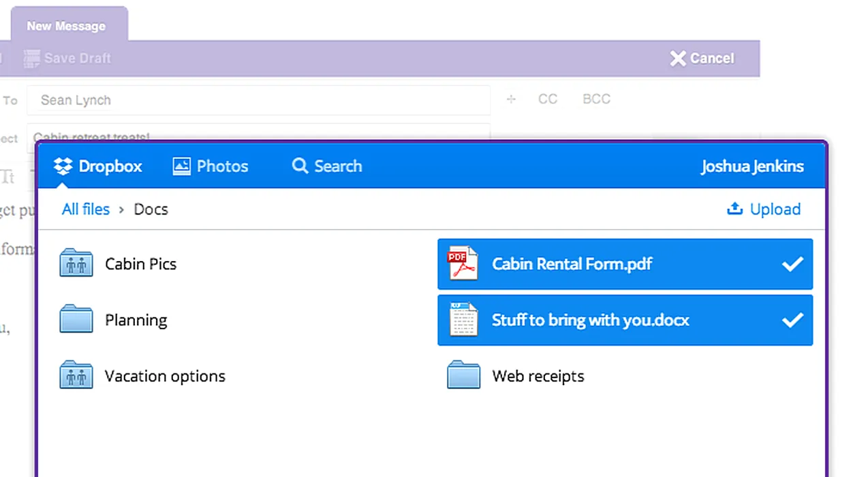Click the Joshua Jenkins account name
Viewport: 868px width, 477px height.
[752, 166]
